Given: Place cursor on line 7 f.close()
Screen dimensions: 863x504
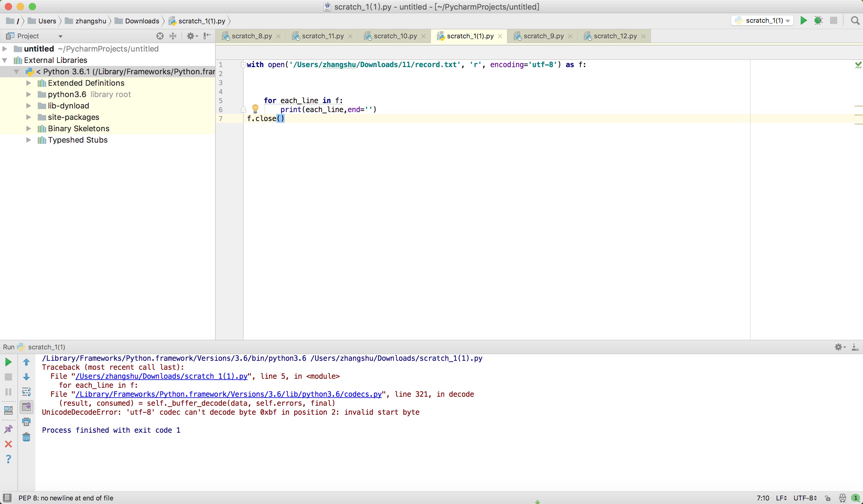Looking at the screenshot, I should pos(266,118).
